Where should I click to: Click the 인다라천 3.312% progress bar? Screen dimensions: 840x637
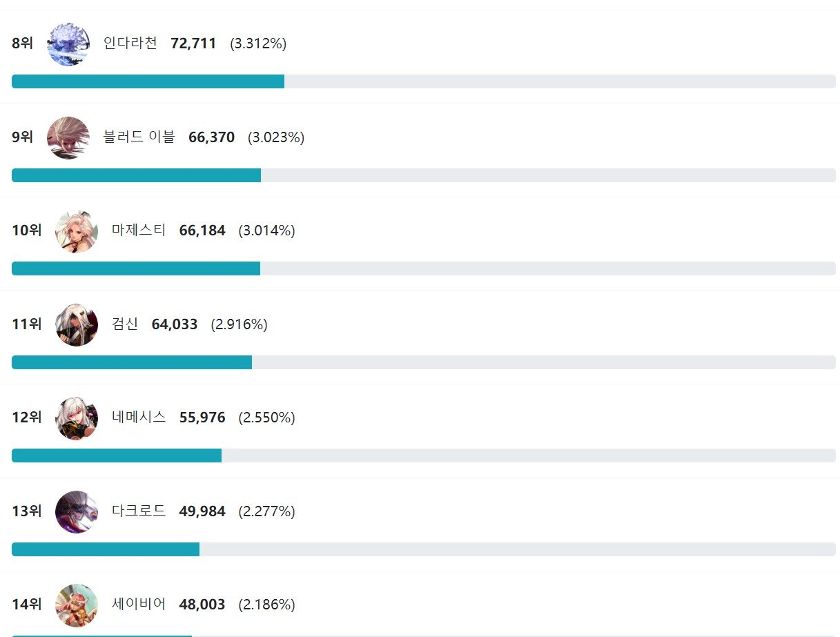[423, 81]
